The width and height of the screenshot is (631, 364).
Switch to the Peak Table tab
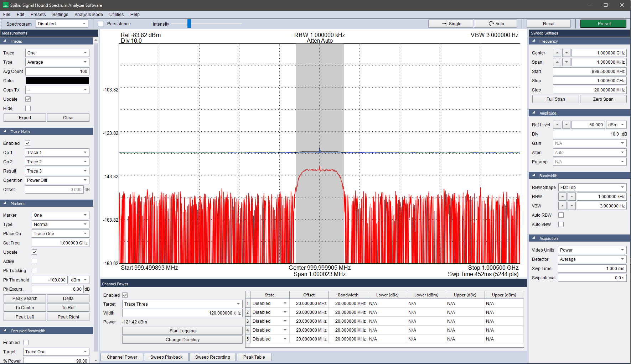click(x=254, y=357)
